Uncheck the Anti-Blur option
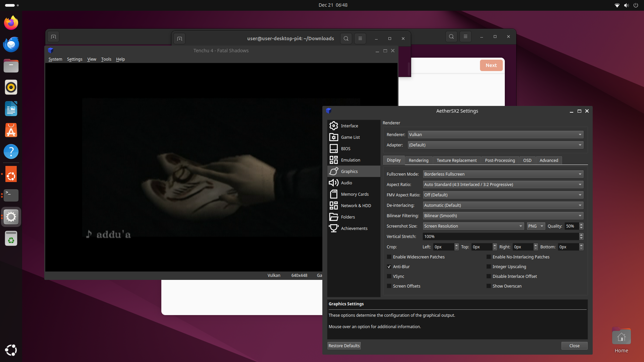Image resolution: width=644 pixels, height=362 pixels. (x=389, y=267)
